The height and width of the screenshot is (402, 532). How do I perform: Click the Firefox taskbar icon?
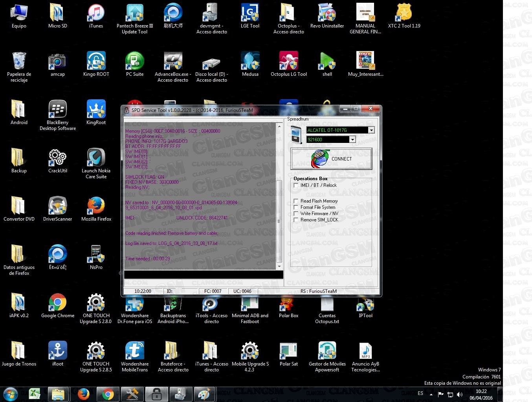point(83,394)
